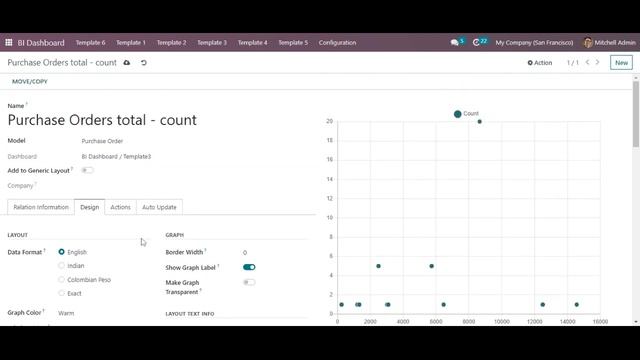The width and height of the screenshot is (640, 360).
Task: Click the top data point at 20
Action: click(x=480, y=122)
